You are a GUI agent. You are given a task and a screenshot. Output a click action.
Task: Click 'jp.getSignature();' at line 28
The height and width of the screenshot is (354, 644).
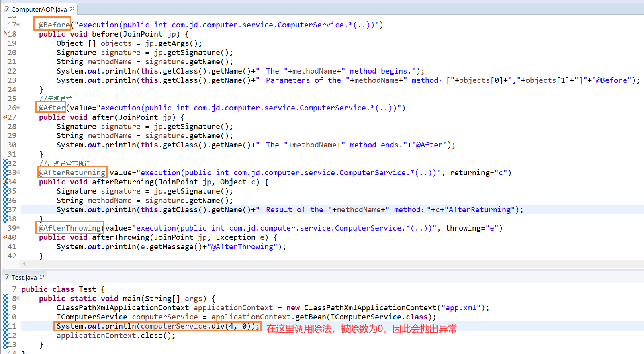point(193,127)
